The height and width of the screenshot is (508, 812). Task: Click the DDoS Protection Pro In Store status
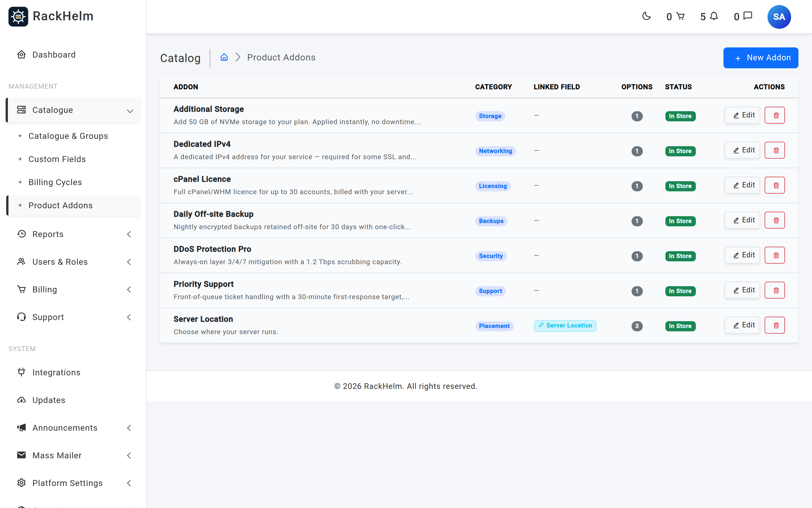point(680,256)
